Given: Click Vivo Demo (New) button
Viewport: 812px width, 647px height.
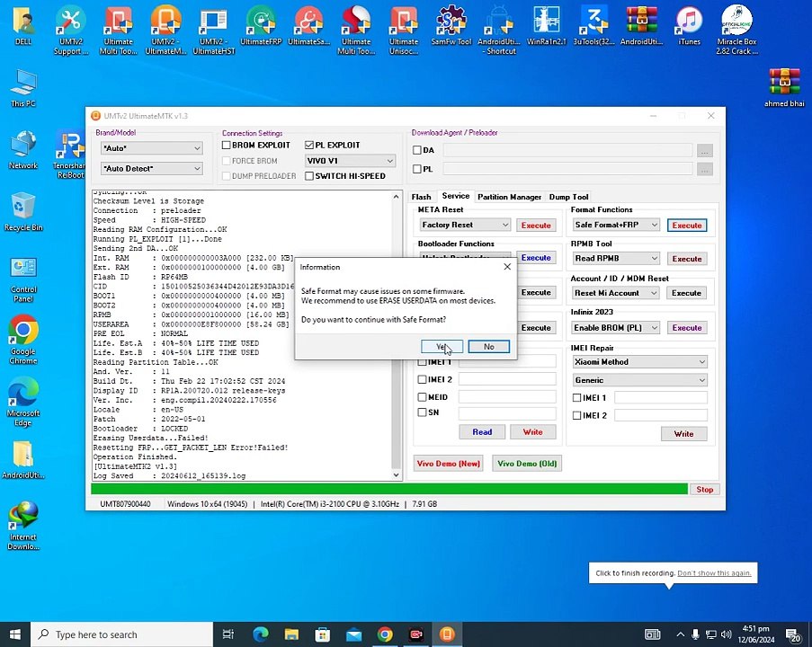Looking at the screenshot, I should click(x=449, y=464).
